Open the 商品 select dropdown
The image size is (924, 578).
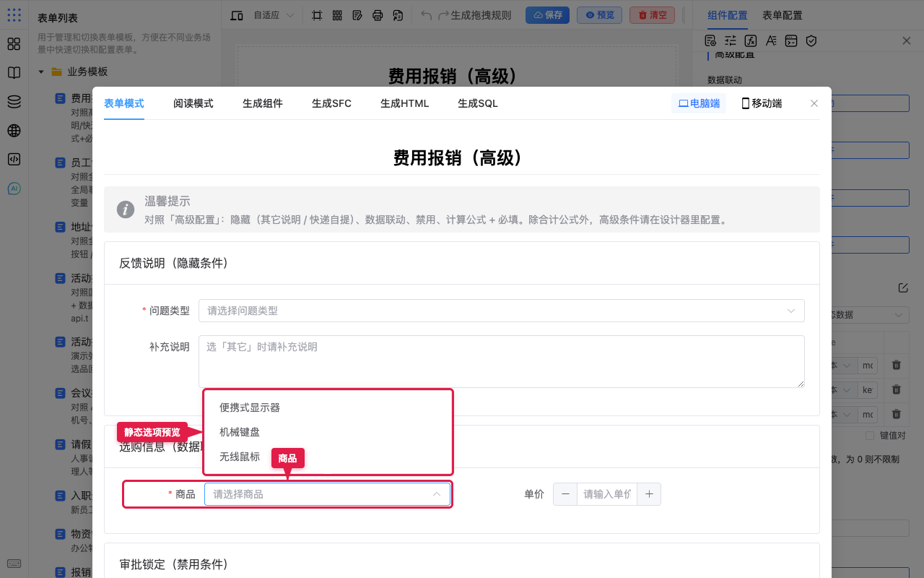pos(327,494)
